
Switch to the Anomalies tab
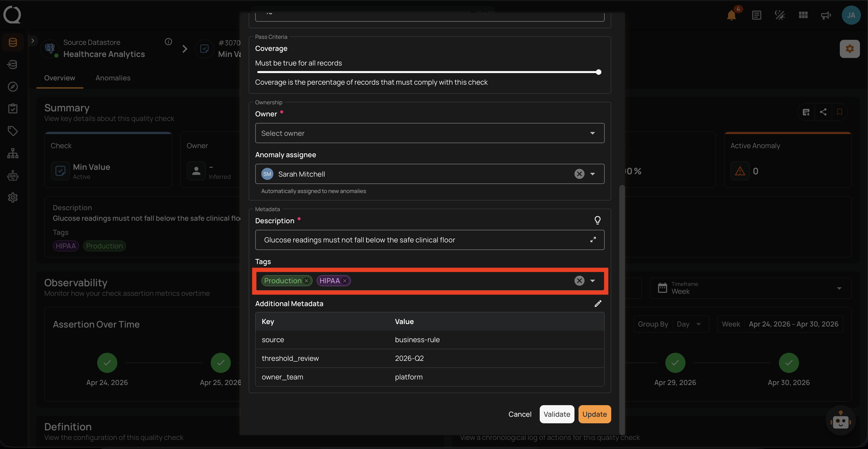point(113,78)
